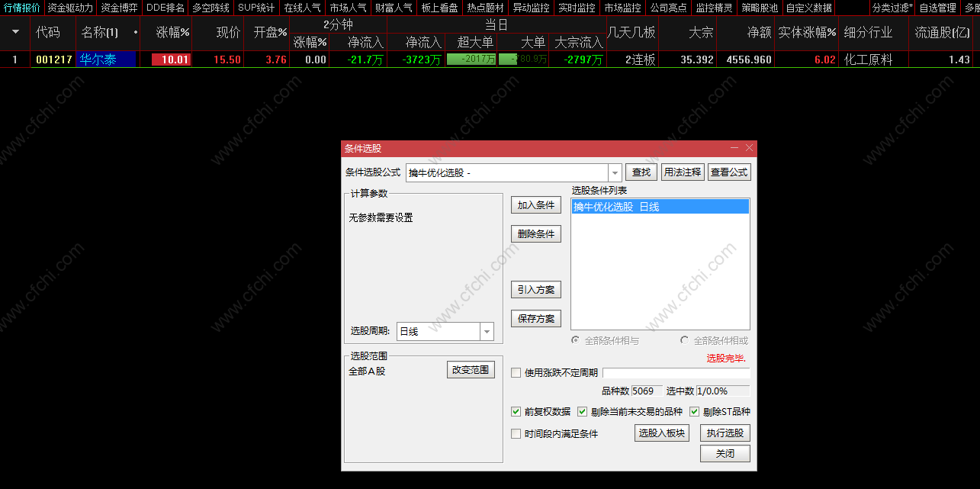This screenshot has height=489, width=980.
Task: Toggle 前复权数据 checkbox
Action: point(516,412)
